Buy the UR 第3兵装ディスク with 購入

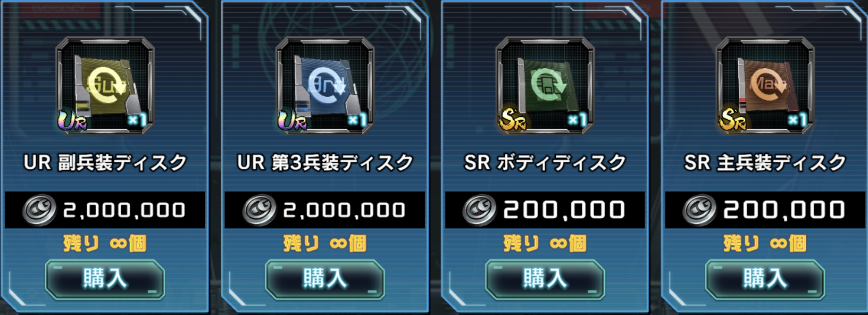tap(324, 279)
